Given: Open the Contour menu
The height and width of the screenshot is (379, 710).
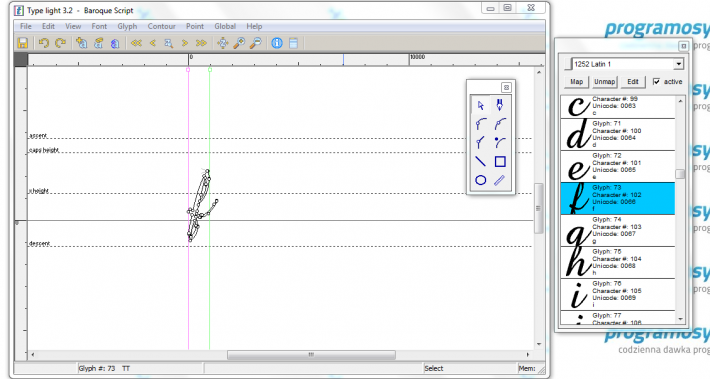Looking at the screenshot, I should (161, 26).
